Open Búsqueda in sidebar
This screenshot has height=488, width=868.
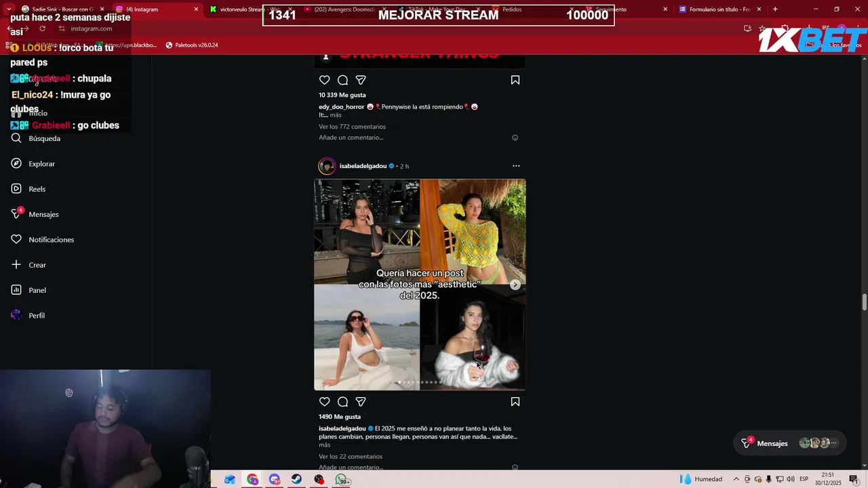[36, 138]
